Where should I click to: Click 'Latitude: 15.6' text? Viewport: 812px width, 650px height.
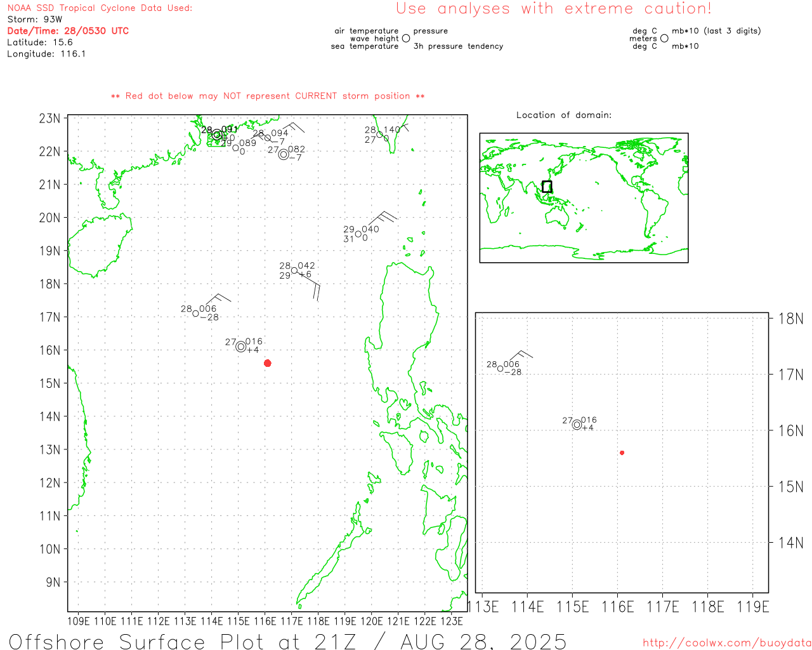click(40, 43)
